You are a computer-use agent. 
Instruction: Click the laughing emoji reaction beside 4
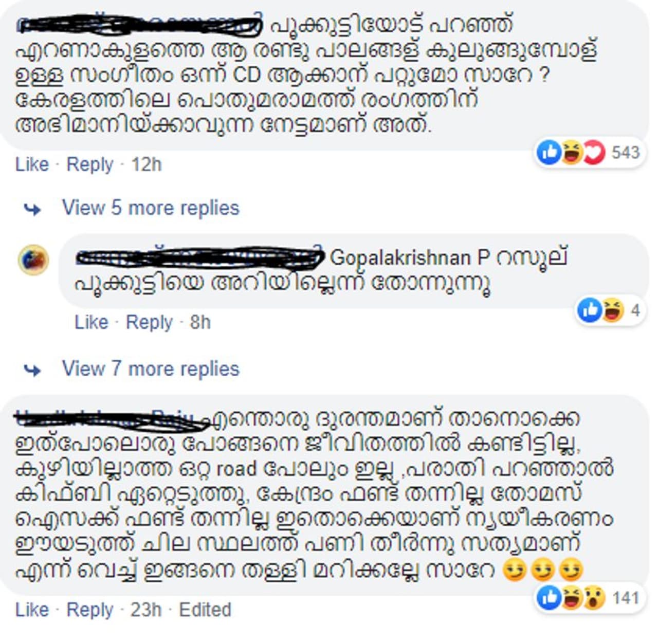point(612,310)
